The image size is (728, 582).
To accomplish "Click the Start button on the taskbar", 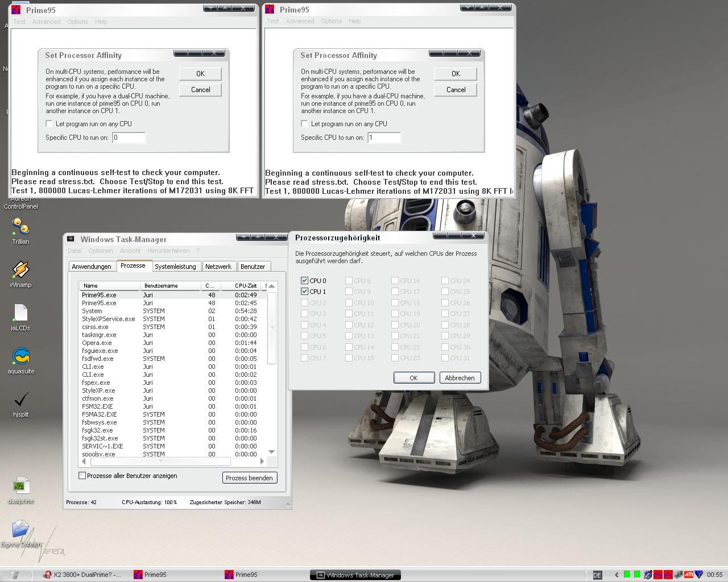I will coord(14,575).
